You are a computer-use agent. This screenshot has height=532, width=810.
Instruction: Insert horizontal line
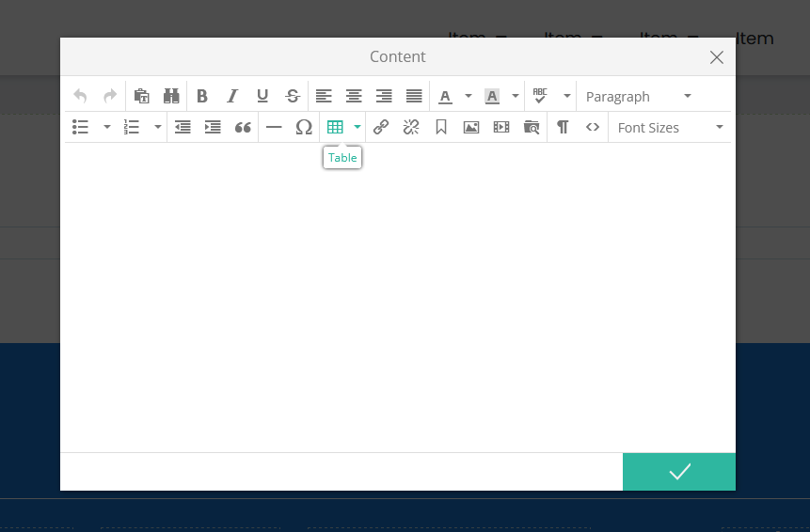274,127
